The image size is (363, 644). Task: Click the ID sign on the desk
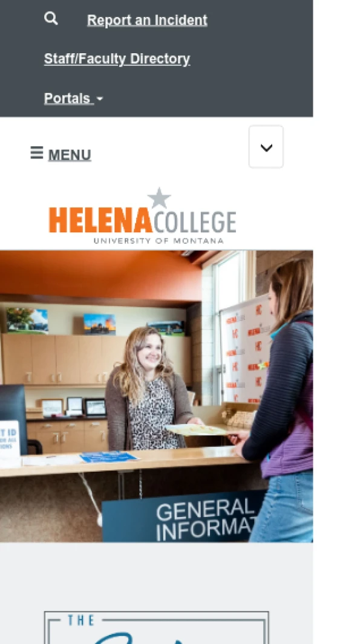click(x=10, y=439)
